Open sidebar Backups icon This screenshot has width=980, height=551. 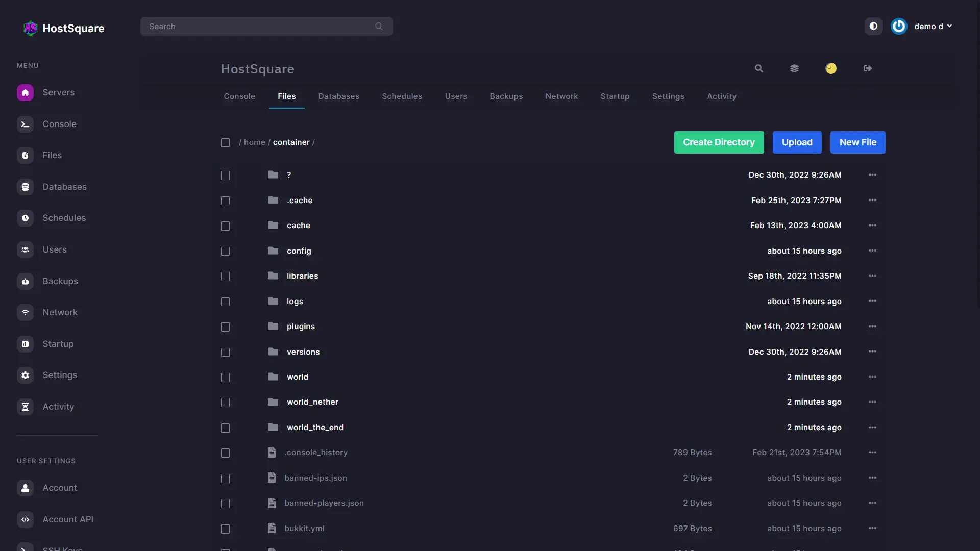coord(25,281)
